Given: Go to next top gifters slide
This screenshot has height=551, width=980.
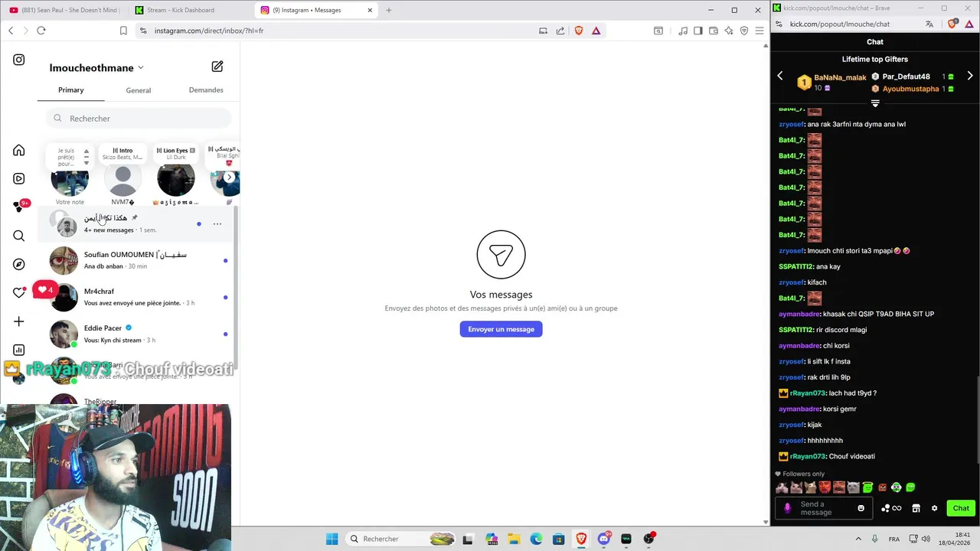Looking at the screenshot, I should 970,76.
